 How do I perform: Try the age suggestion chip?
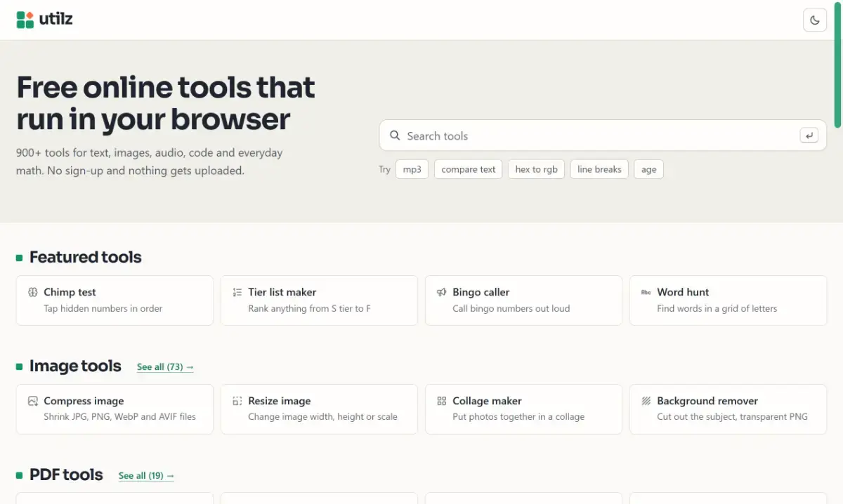point(648,169)
